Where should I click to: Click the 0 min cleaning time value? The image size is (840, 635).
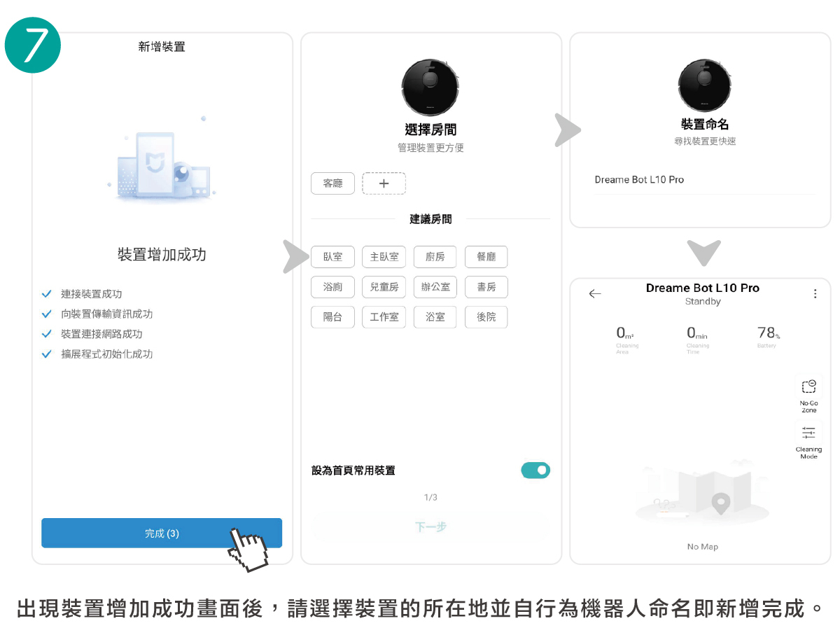(x=697, y=333)
